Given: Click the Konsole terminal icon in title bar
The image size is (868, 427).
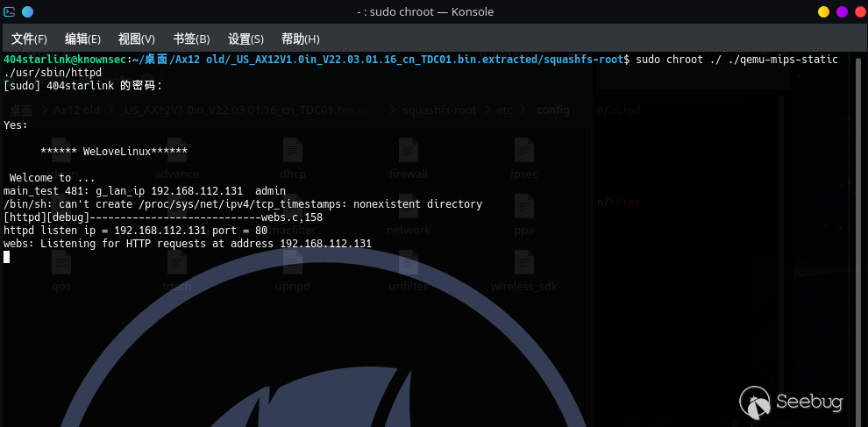Looking at the screenshot, I should click(10, 11).
